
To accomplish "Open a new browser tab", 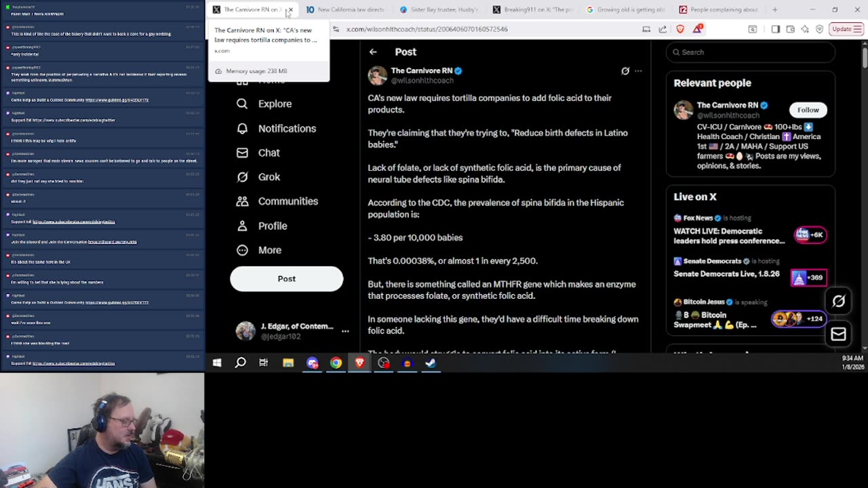I will pyautogui.click(x=774, y=9).
